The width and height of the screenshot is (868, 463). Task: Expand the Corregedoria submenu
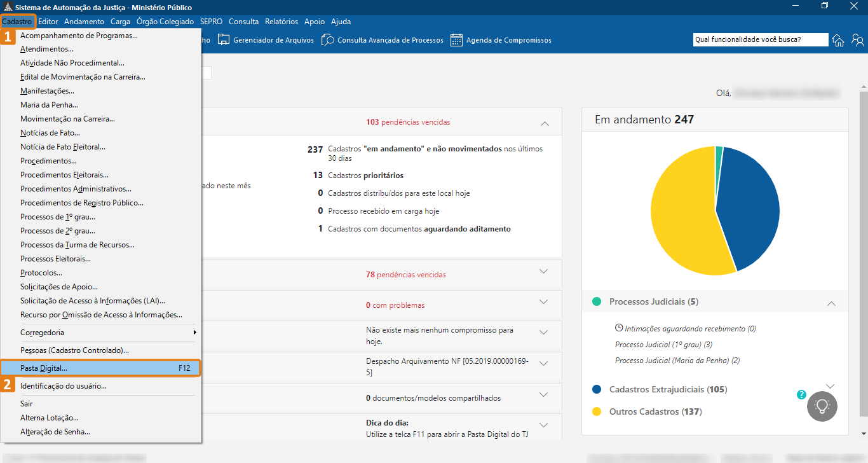[x=101, y=333]
